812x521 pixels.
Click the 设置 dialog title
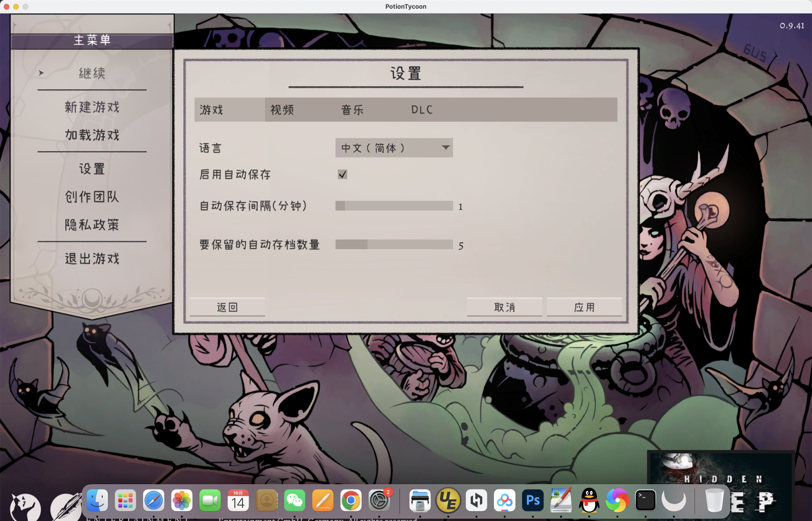(406, 73)
